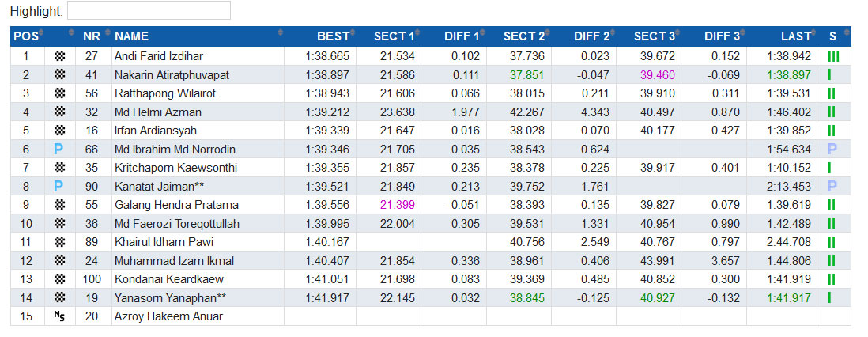The height and width of the screenshot is (337, 868).
Task: Click the blue P pit icon beside number 66
Action: (58, 149)
